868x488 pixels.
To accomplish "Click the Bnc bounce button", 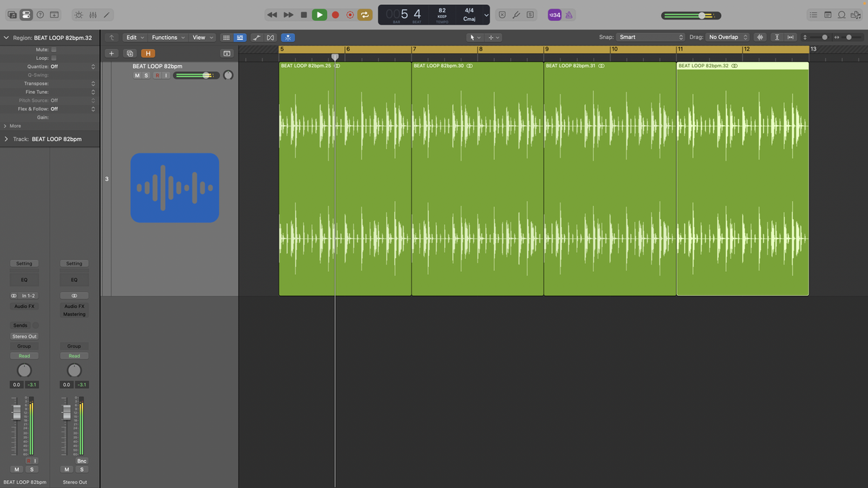I will 81,461.
